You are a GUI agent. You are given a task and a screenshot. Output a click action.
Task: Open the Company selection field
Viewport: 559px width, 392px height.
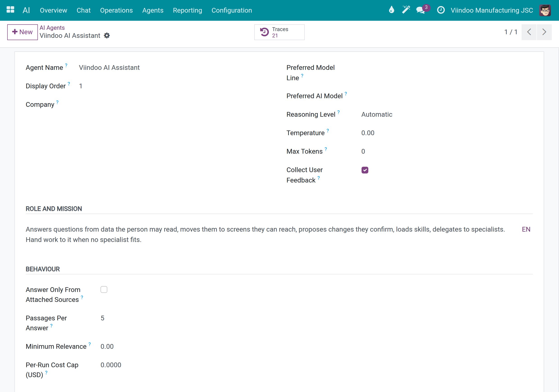tap(175, 104)
